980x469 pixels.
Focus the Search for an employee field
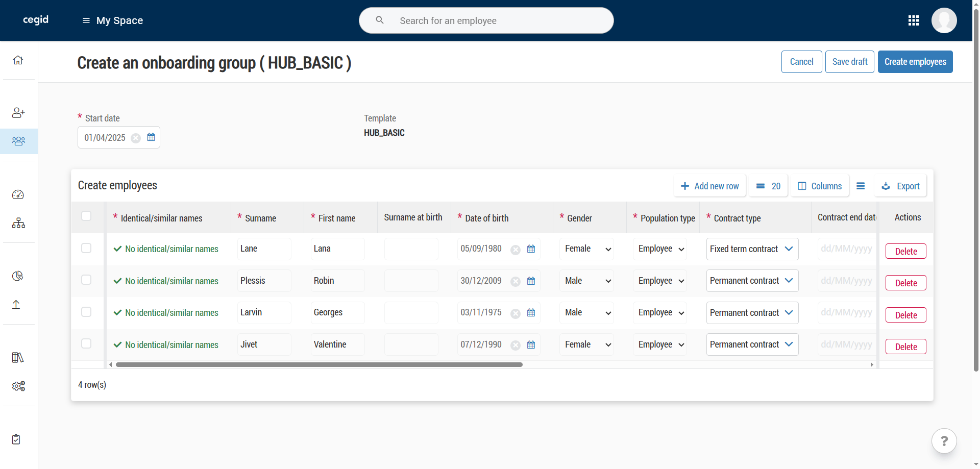486,20
